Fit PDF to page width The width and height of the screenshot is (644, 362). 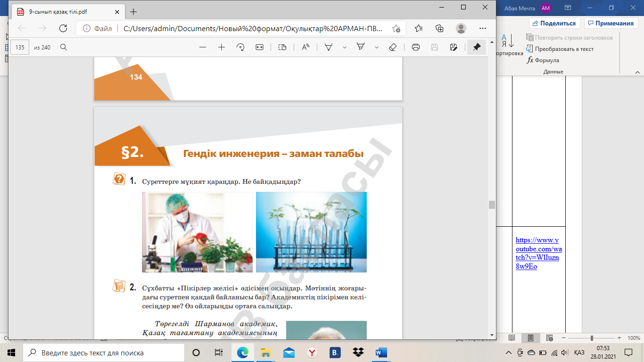coord(259,47)
